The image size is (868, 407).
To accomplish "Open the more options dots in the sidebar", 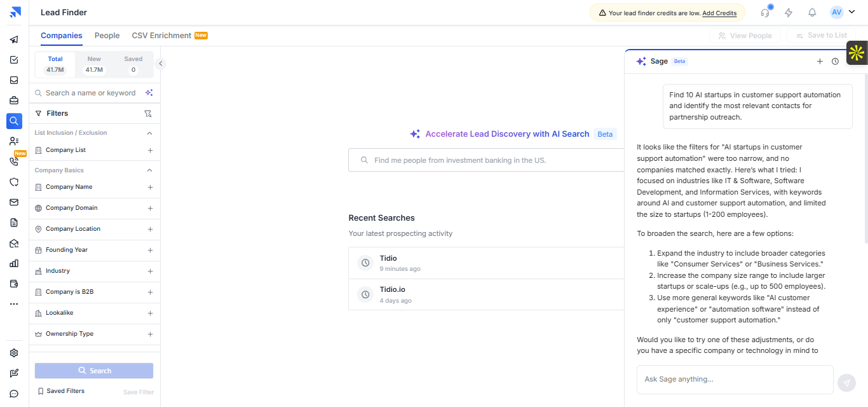I will [x=14, y=304].
